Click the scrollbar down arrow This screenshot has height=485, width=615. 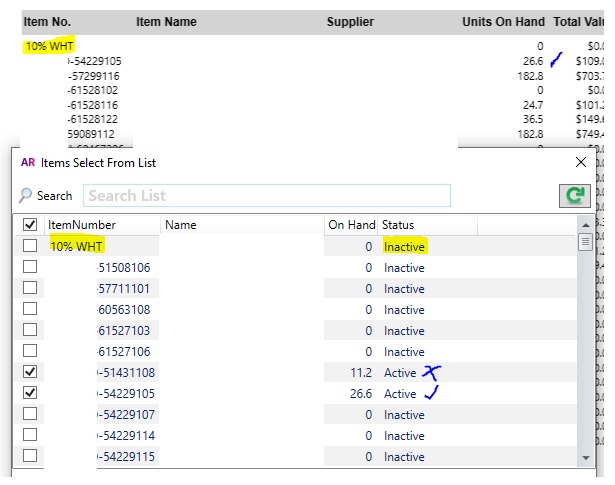585,457
